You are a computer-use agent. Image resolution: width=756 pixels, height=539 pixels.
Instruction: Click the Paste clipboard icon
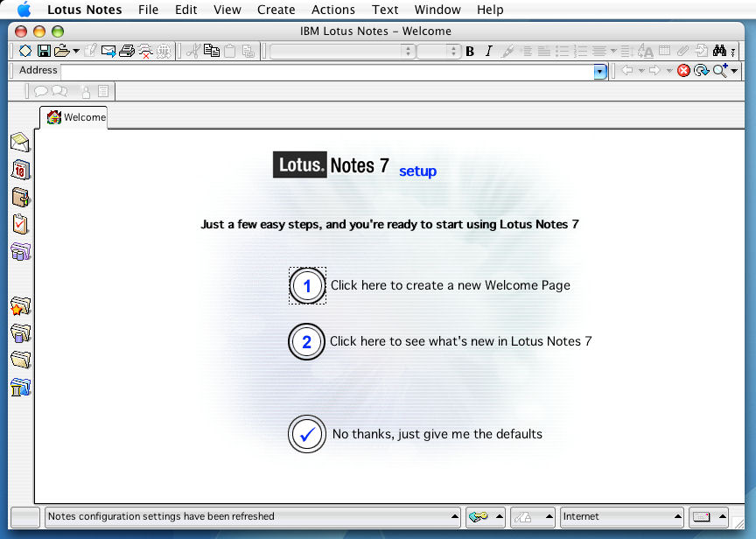click(x=230, y=51)
